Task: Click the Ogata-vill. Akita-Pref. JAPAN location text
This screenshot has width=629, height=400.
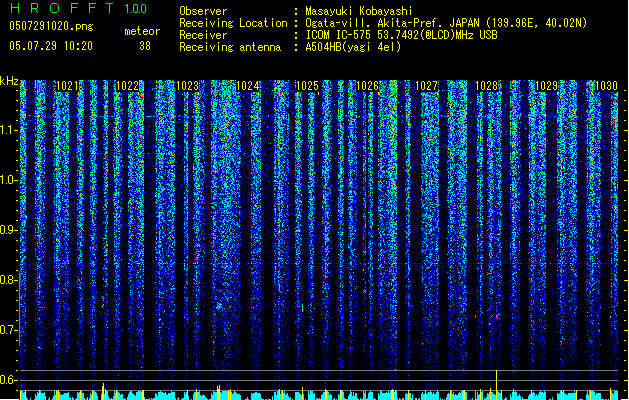Action: coord(446,23)
